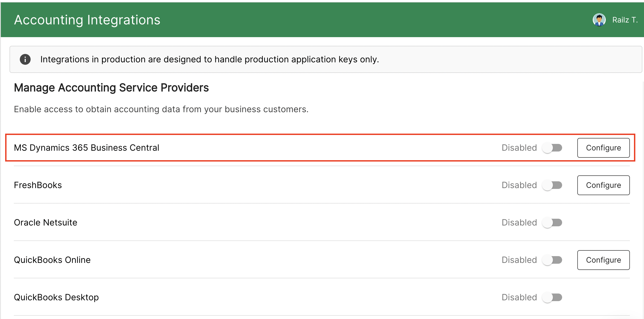This screenshot has width=644, height=319.
Task: Click the QuickBooks Desktop provider name
Action: point(56,297)
